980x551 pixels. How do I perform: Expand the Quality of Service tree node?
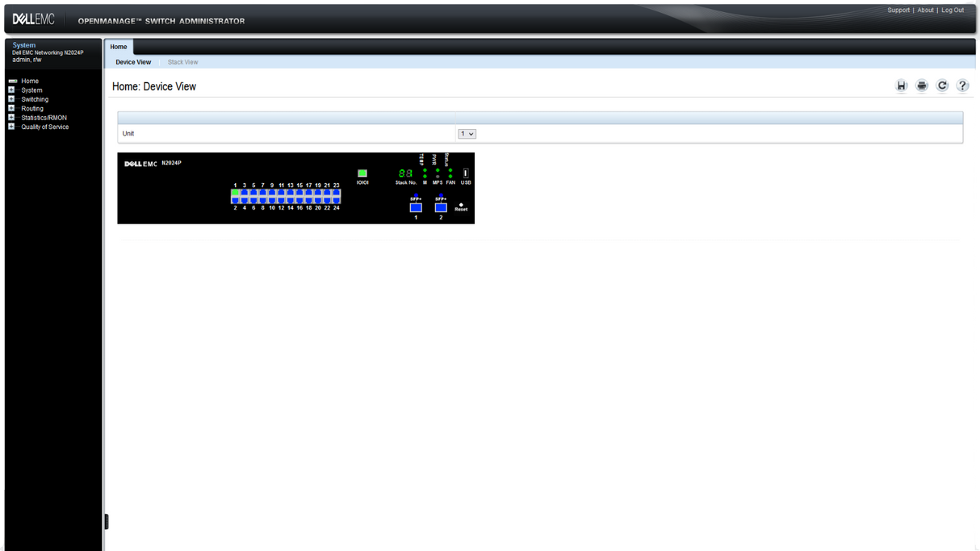11,127
